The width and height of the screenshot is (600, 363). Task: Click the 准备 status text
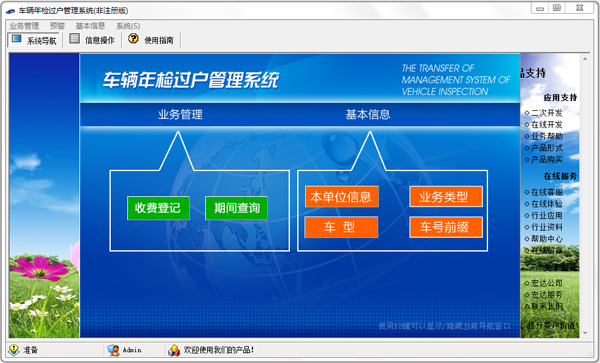pyautogui.click(x=31, y=350)
